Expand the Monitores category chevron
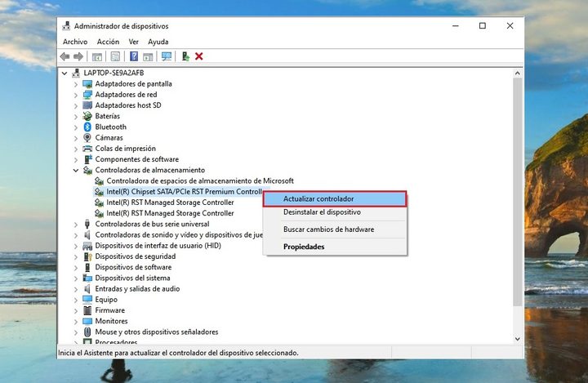Viewport: 588px width, 383px height. coord(76,322)
